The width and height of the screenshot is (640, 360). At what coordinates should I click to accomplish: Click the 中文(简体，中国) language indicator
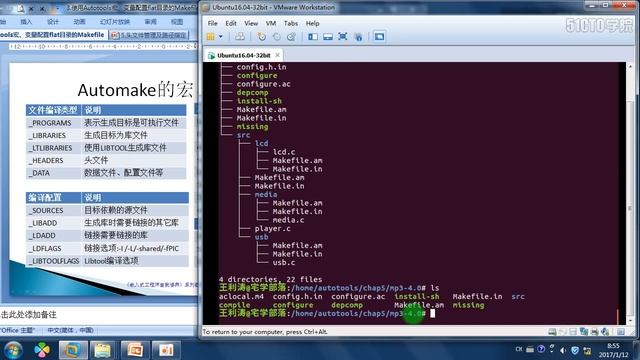coord(70,330)
